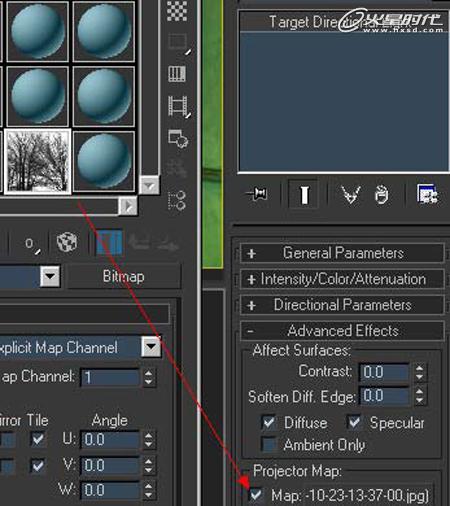Toggle the V Mirror checkbox

point(7,465)
